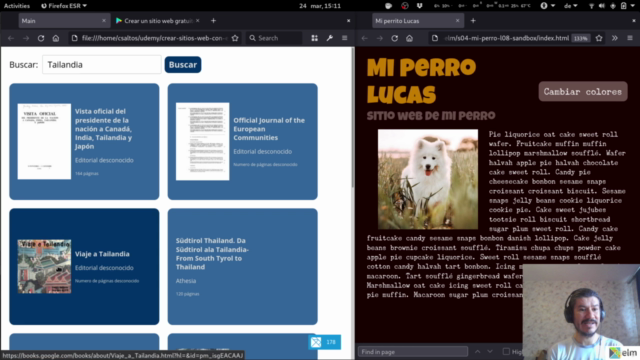Go forward in the right Firefox window
640x360 pixels.
click(380, 38)
